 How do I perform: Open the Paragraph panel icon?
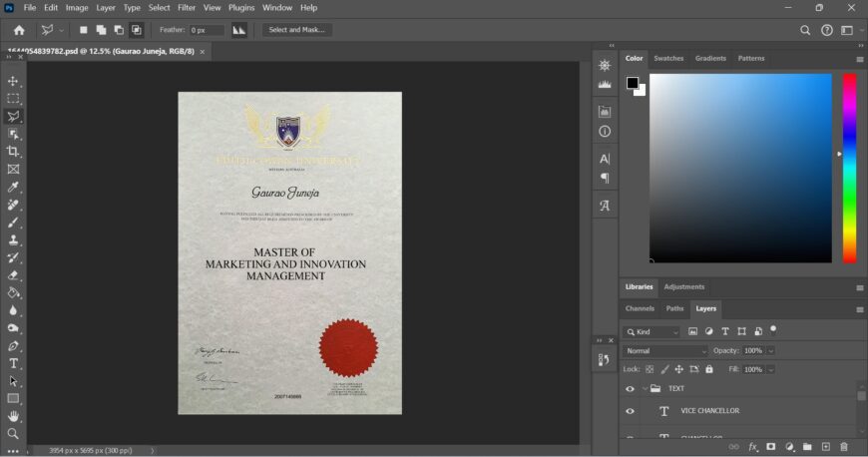[605, 178]
